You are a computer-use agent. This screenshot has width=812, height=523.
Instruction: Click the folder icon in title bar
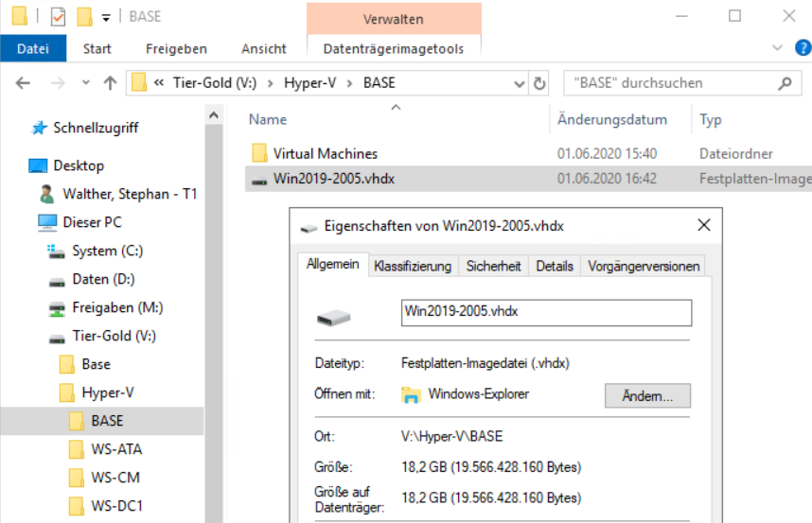point(20,16)
